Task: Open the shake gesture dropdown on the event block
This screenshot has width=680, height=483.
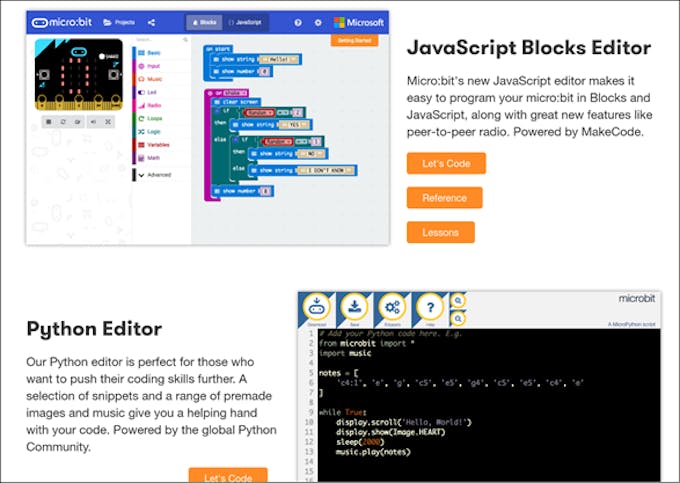Action: pos(235,93)
